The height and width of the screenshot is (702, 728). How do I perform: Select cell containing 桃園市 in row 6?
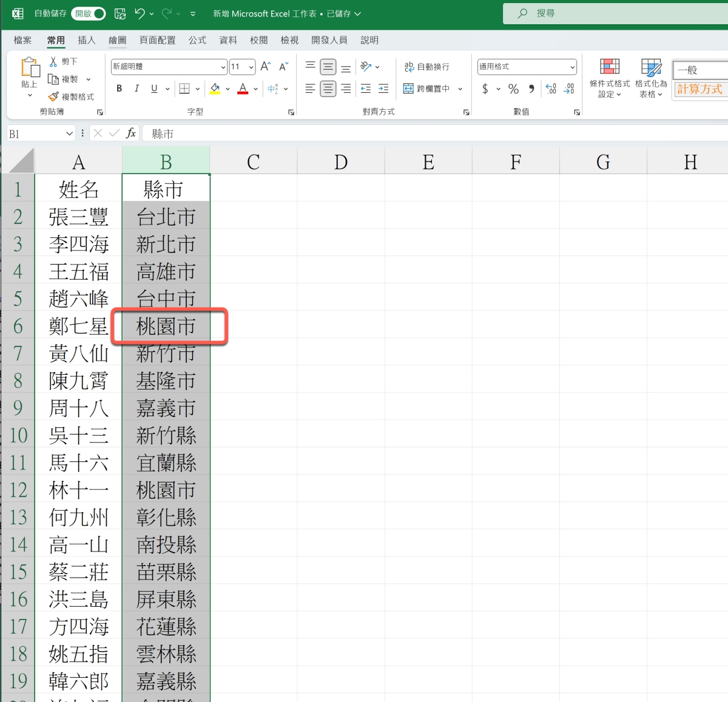166,326
